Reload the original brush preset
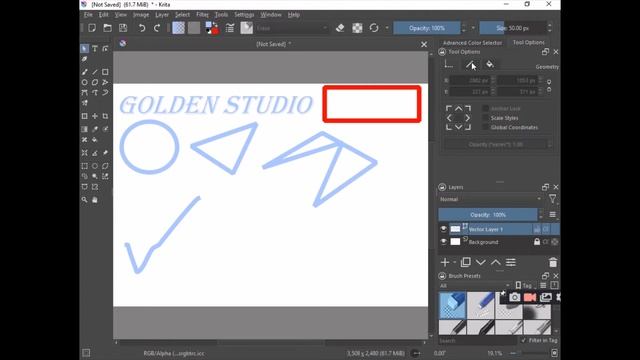 click(374, 28)
